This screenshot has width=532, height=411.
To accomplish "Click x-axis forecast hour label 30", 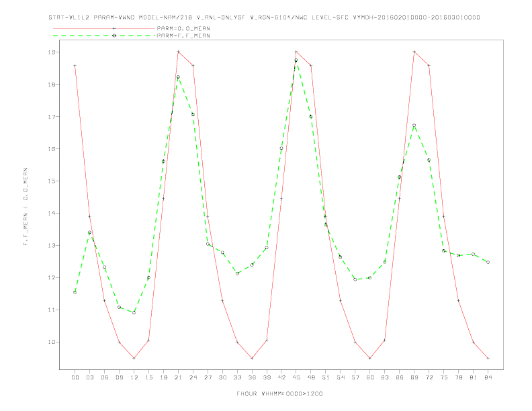I will (222, 377).
